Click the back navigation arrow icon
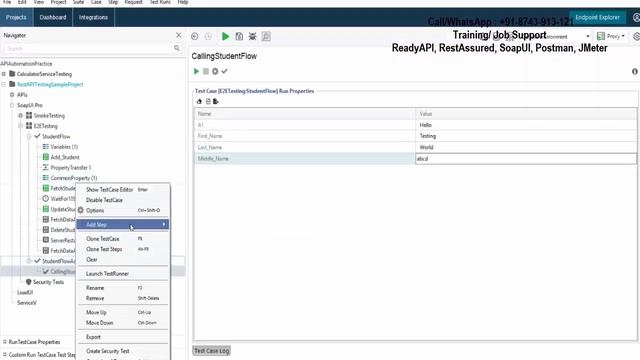 click(195, 36)
